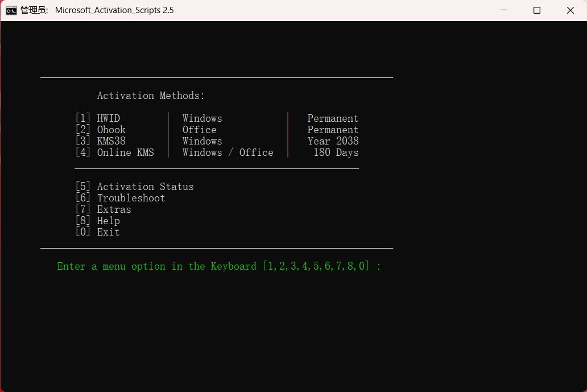Click 'Office' in the Ohook row
587x392 pixels.
tap(199, 130)
